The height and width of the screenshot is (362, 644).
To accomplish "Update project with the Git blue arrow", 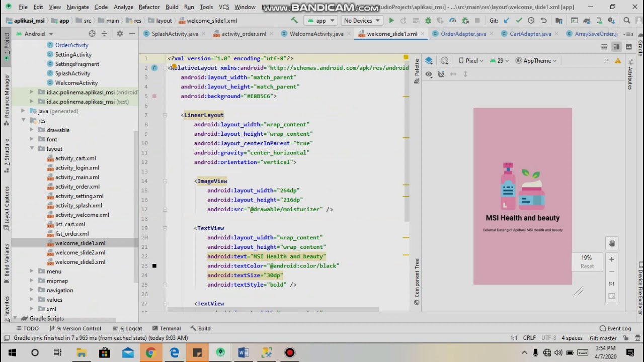I will 506,21.
